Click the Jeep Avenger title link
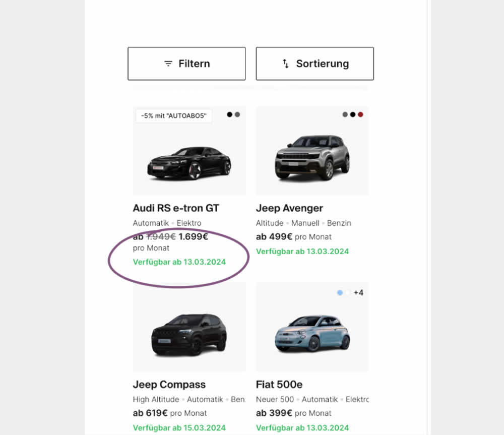 [289, 208]
